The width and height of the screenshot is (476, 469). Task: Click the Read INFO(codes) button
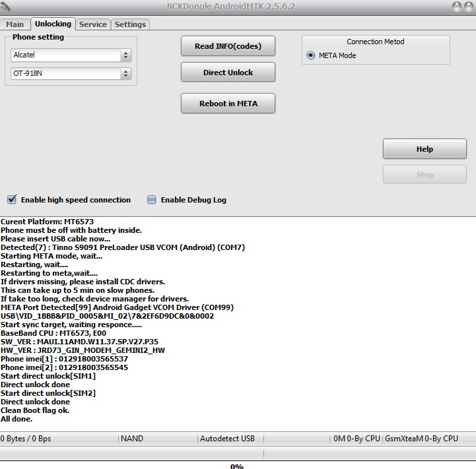tap(228, 46)
